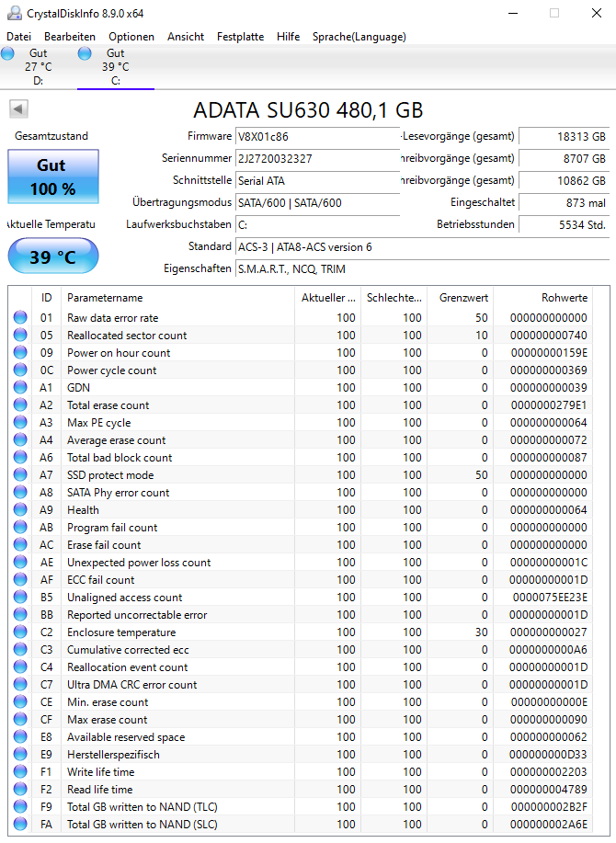This screenshot has height=843, width=616.
Task: Open the Hilfe menu
Action: 288,37
